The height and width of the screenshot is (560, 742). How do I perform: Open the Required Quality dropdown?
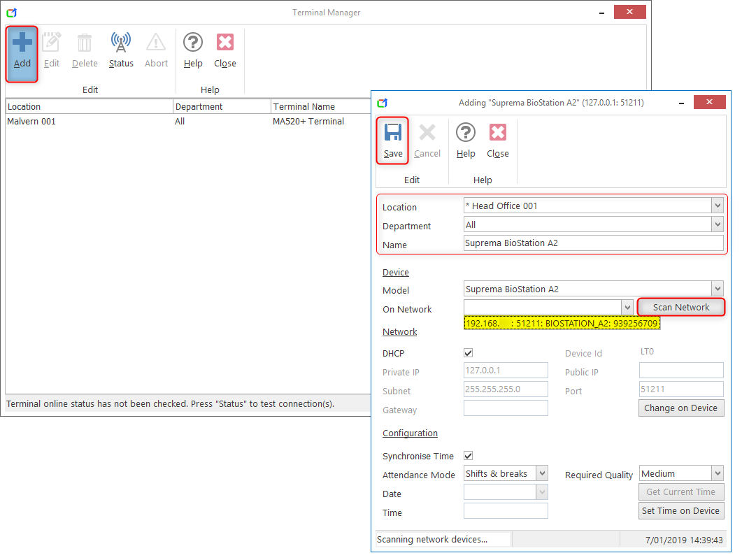click(x=718, y=473)
